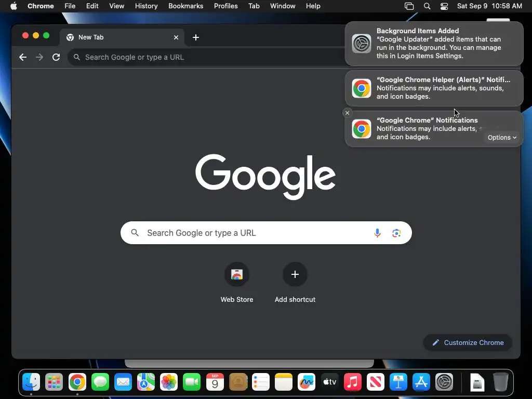Open the File menu

pos(70,6)
